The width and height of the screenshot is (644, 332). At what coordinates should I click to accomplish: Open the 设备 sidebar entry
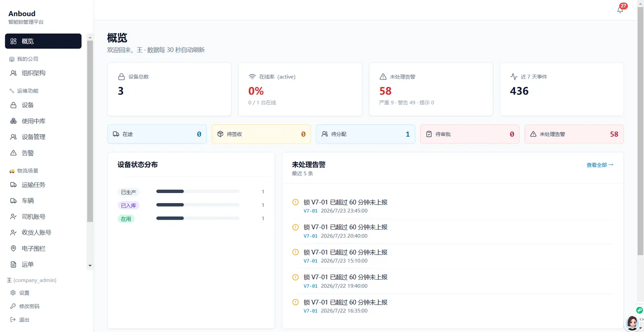click(x=43, y=105)
